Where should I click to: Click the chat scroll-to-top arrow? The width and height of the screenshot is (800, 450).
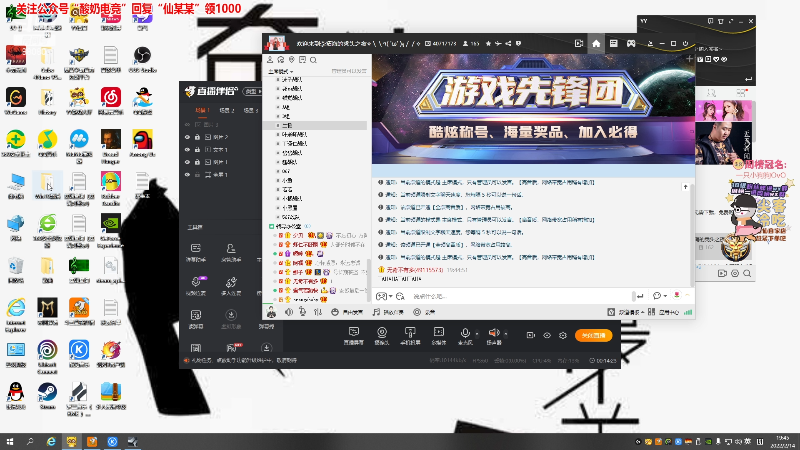tap(685, 187)
